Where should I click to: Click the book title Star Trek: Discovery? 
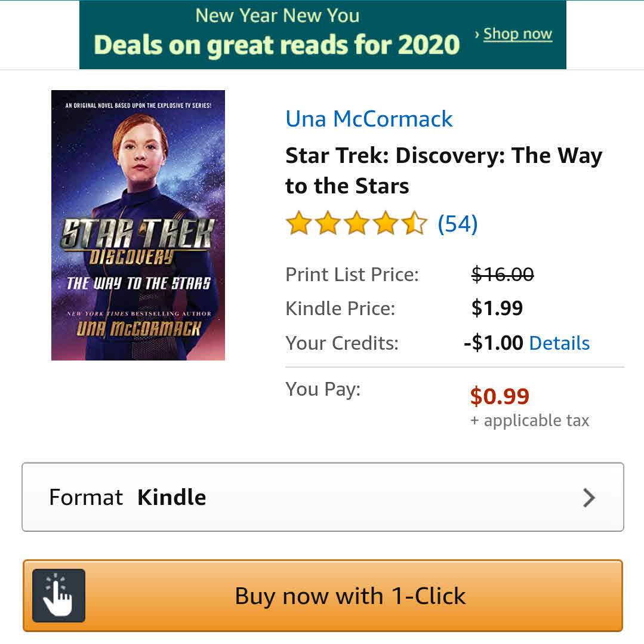click(x=443, y=171)
